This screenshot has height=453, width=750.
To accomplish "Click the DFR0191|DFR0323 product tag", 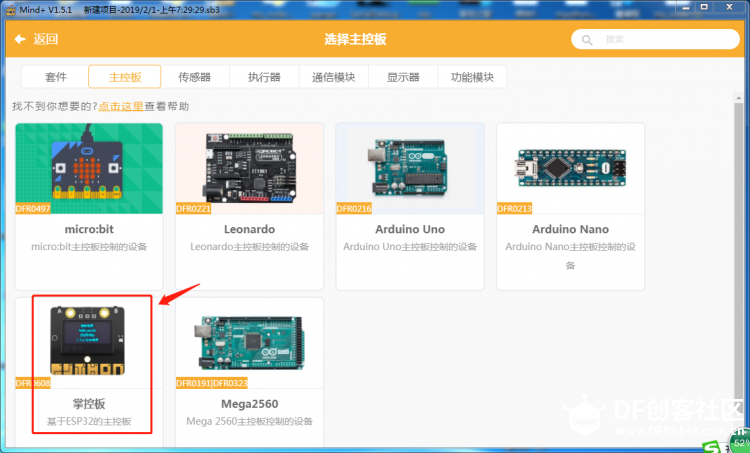I will (x=212, y=383).
